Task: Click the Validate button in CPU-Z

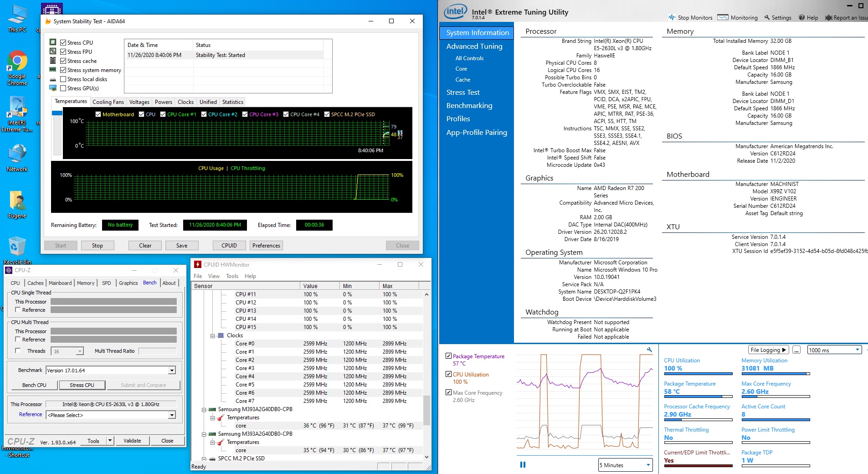Action: tap(132, 441)
